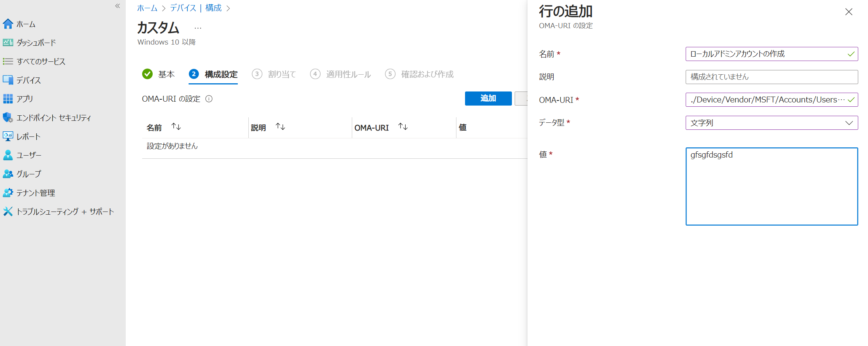Click the Dashboard chart icon
The image size is (868, 346).
click(x=8, y=42)
